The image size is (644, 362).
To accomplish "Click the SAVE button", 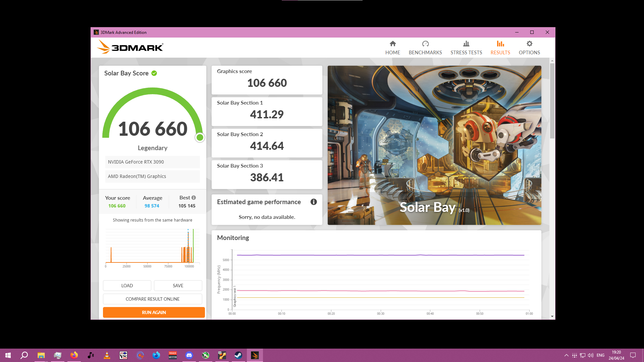I will tap(178, 286).
